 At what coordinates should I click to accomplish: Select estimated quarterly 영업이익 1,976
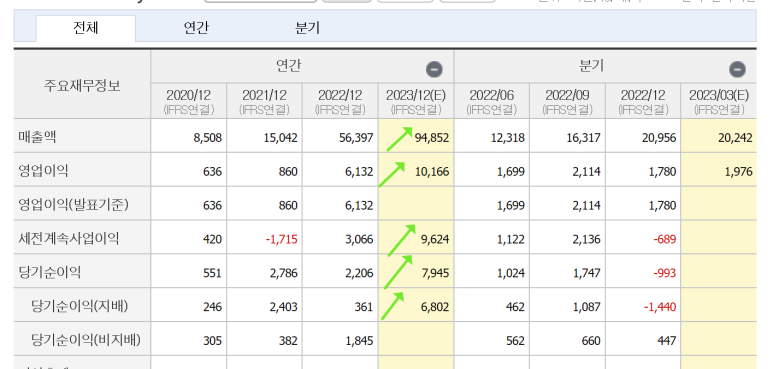(x=738, y=172)
